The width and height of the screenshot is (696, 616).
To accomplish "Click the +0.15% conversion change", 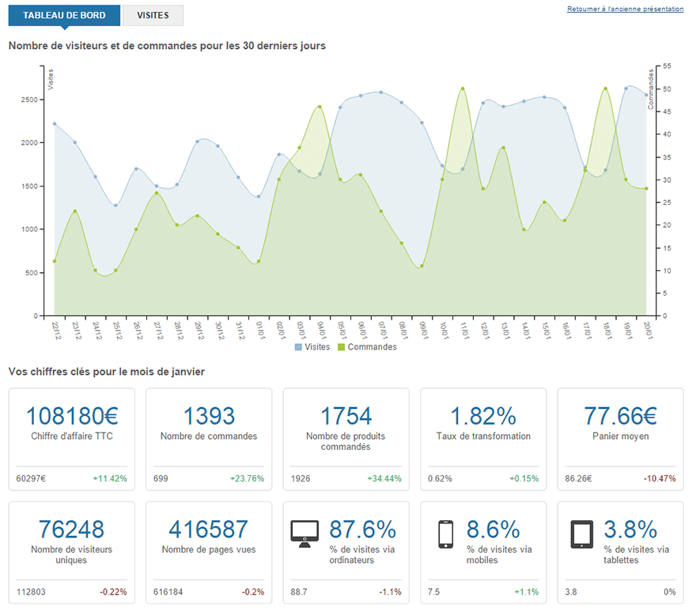I will point(524,478).
